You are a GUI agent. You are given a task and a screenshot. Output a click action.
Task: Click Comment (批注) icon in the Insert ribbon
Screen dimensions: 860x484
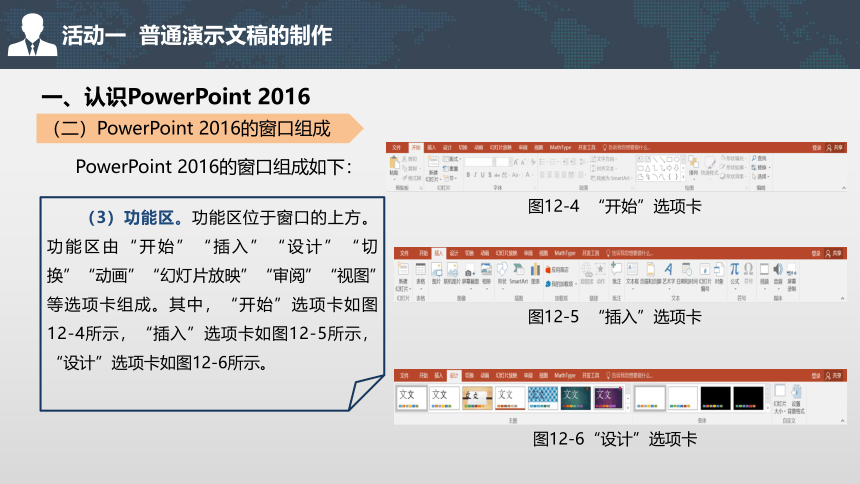(616, 269)
